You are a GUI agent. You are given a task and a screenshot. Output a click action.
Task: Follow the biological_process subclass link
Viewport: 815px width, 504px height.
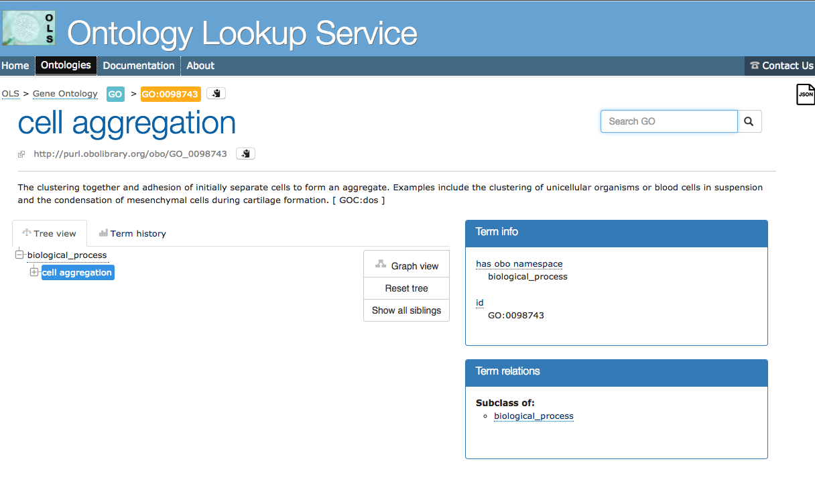(x=534, y=416)
